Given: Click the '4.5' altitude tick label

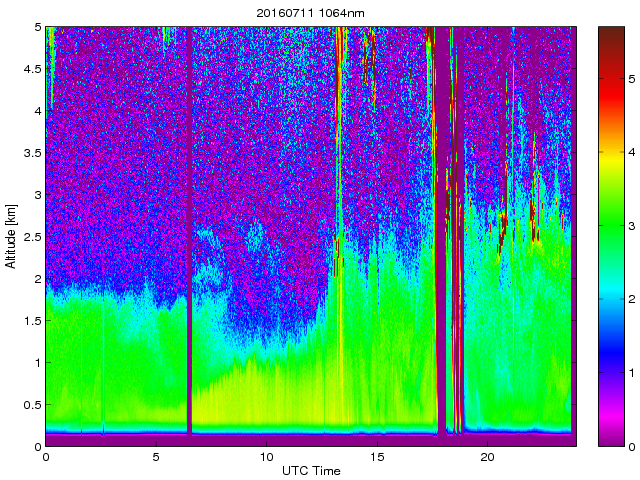Looking at the screenshot, I should pyautogui.click(x=33, y=69).
